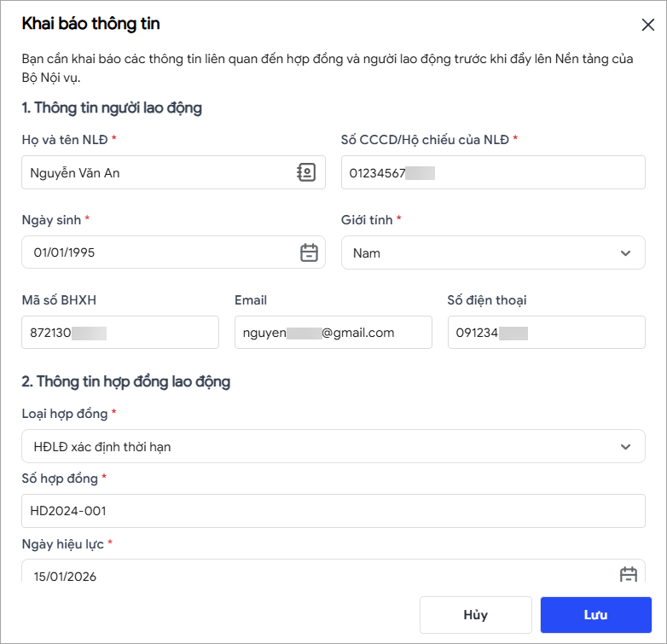Expand the Loại hợp đồng dropdown
The height and width of the screenshot is (644, 667).
(x=626, y=446)
